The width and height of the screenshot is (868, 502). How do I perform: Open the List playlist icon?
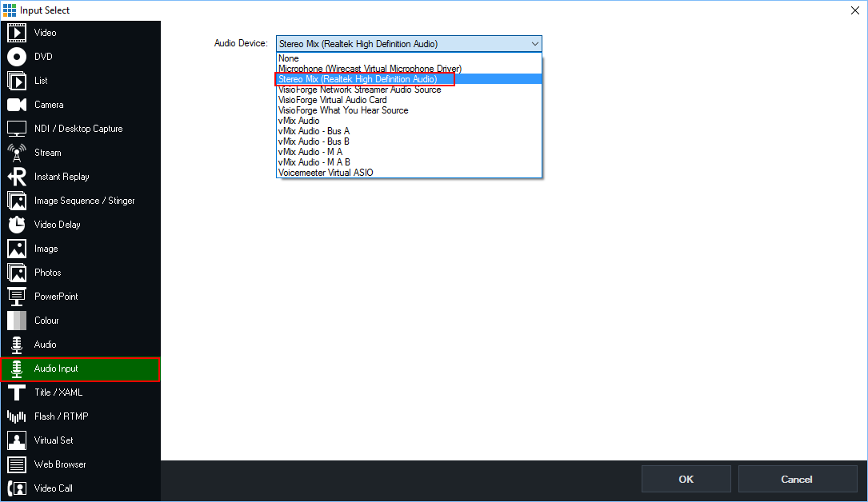click(x=17, y=81)
